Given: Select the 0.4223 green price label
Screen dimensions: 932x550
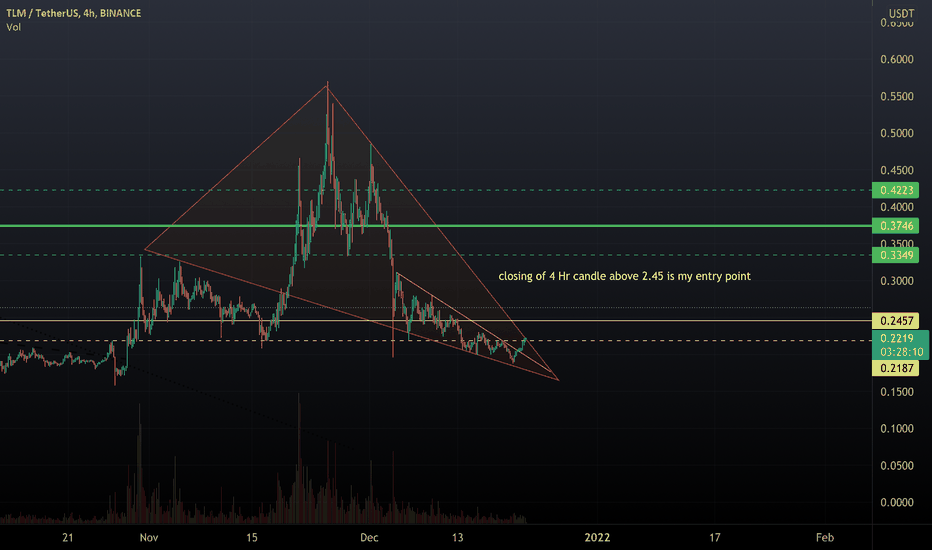Looking at the screenshot, I should (x=896, y=190).
